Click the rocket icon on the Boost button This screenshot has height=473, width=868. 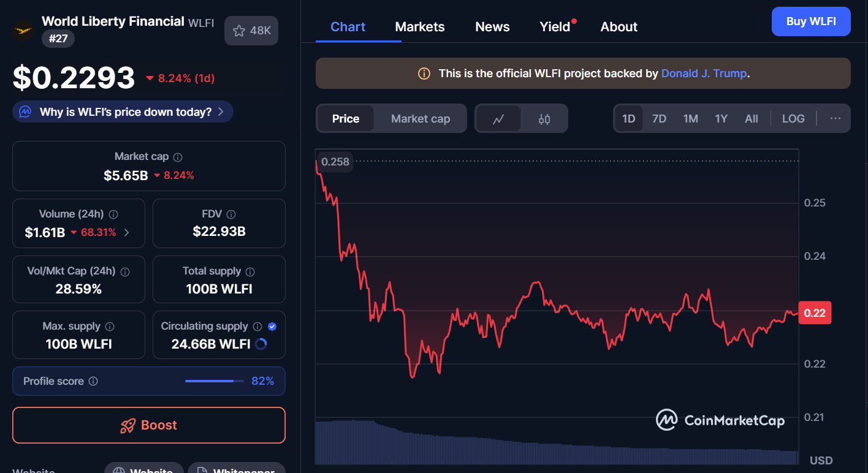coord(128,426)
